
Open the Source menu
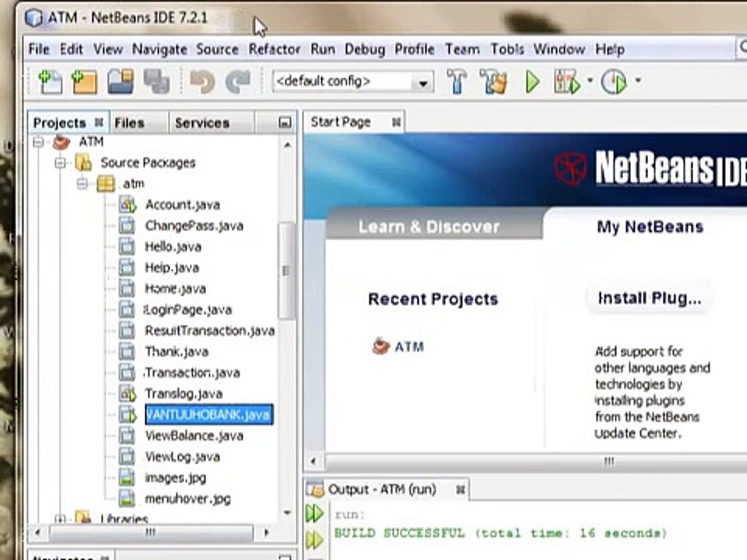(x=217, y=49)
